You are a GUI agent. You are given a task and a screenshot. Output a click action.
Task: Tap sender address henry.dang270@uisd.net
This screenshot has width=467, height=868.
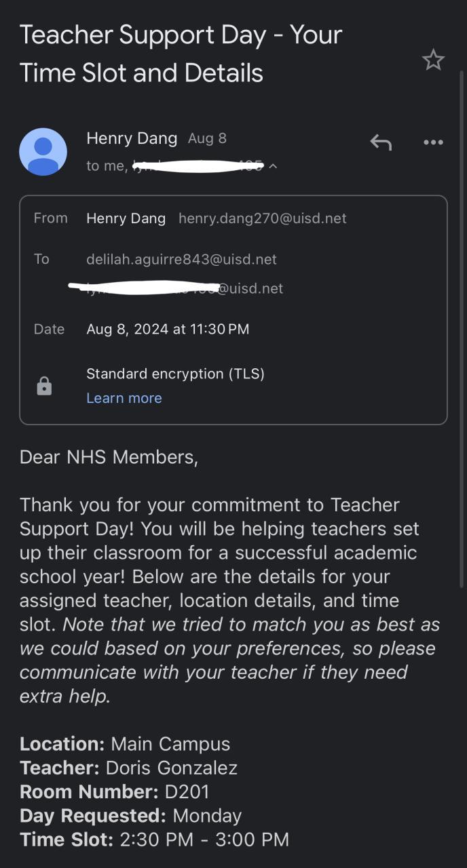pyautogui.click(x=263, y=218)
